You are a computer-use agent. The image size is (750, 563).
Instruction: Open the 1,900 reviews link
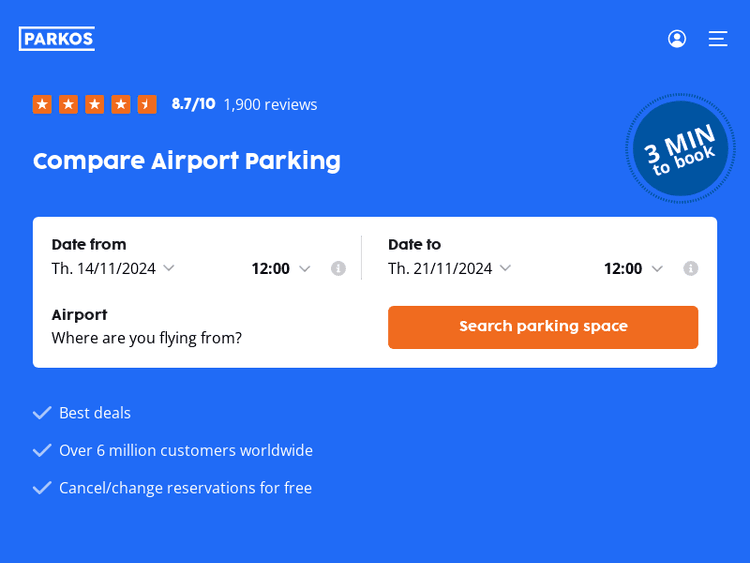coord(270,104)
